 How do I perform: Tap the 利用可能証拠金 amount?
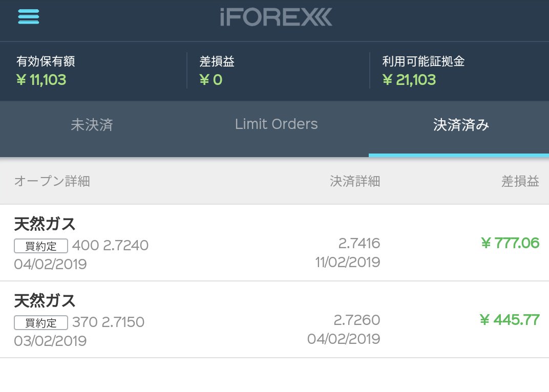pyautogui.click(x=409, y=80)
